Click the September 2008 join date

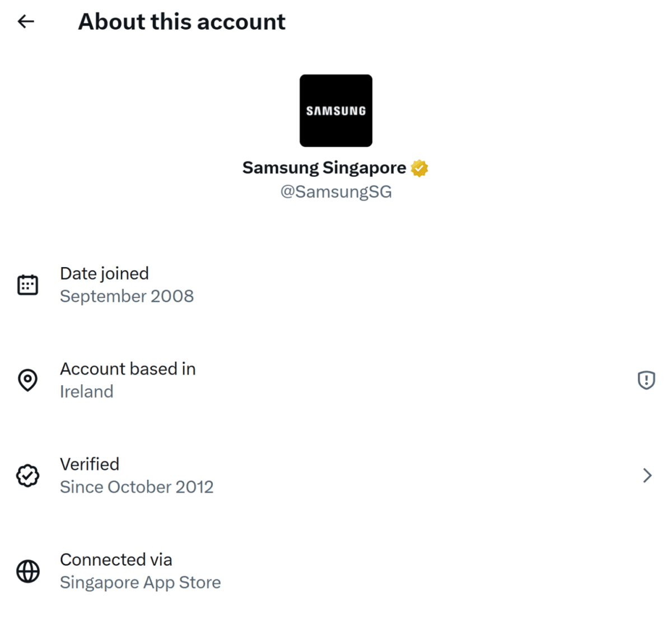(127, 296)
